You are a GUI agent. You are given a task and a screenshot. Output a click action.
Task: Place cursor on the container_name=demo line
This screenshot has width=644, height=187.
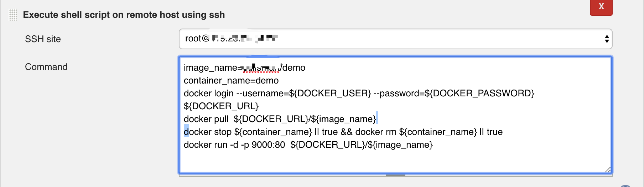pos(231,81)
